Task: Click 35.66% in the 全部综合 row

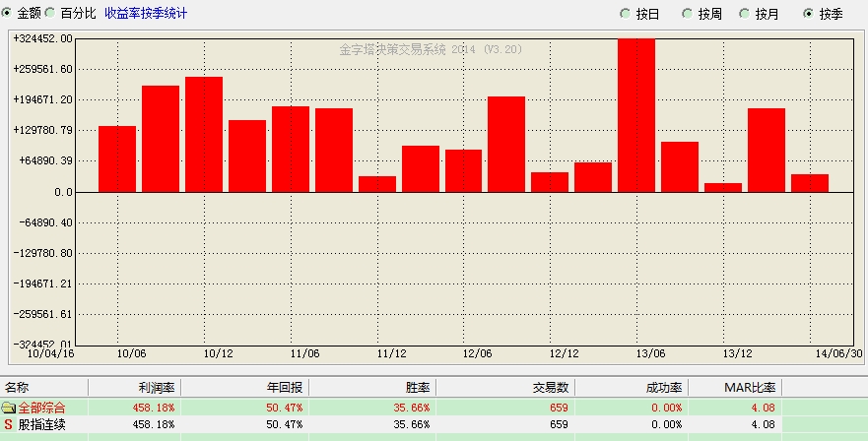Action: coord(411,409)
